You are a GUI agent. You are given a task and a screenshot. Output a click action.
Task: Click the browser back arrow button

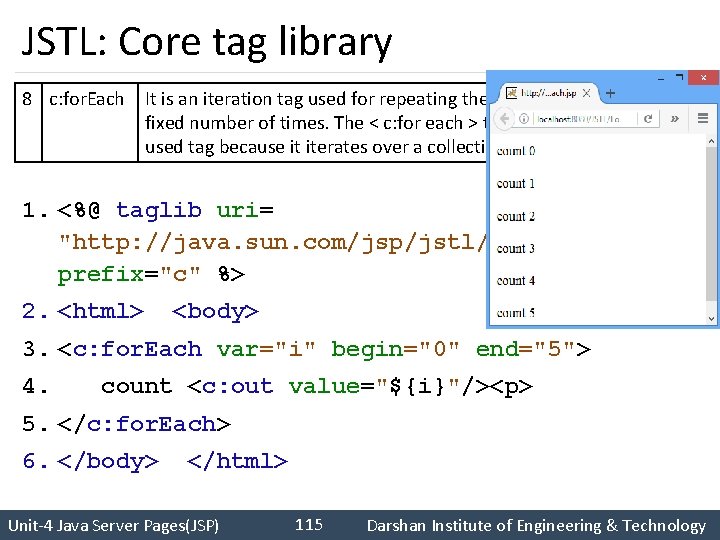click(x=504, y=119)
